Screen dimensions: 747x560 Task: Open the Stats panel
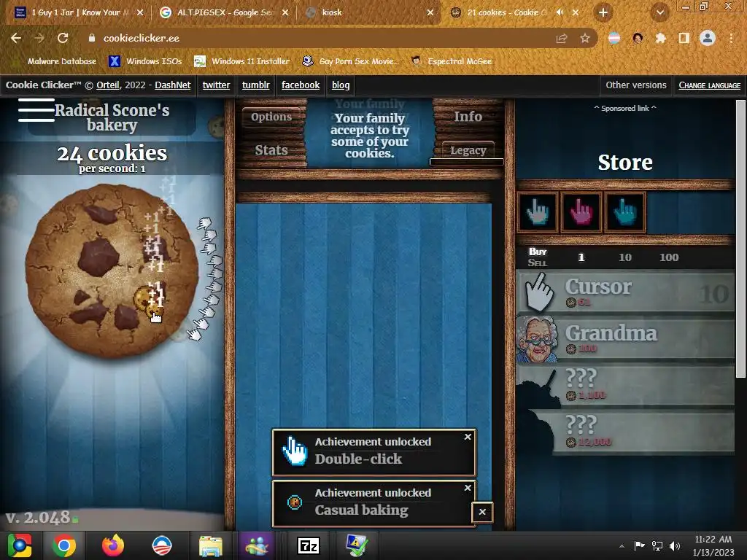[271, 150]
